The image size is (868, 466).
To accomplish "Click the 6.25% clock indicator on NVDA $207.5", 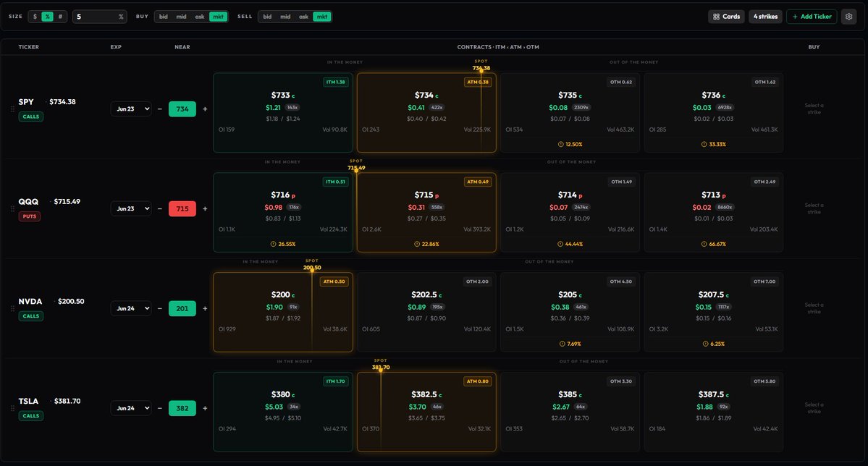I will click(714, 344).
